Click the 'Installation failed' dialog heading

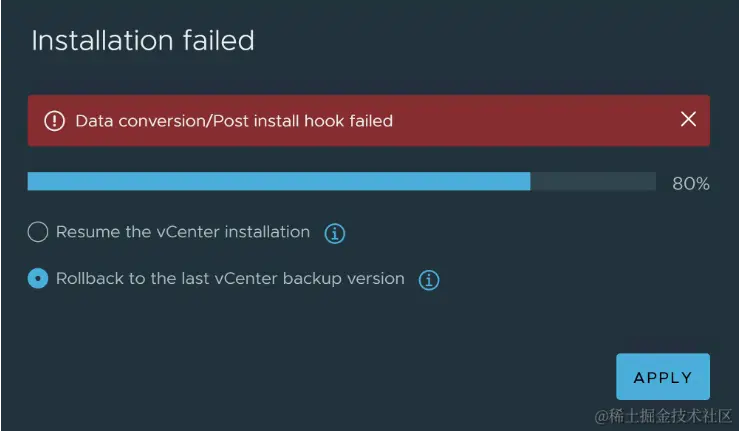click(143, 41)
